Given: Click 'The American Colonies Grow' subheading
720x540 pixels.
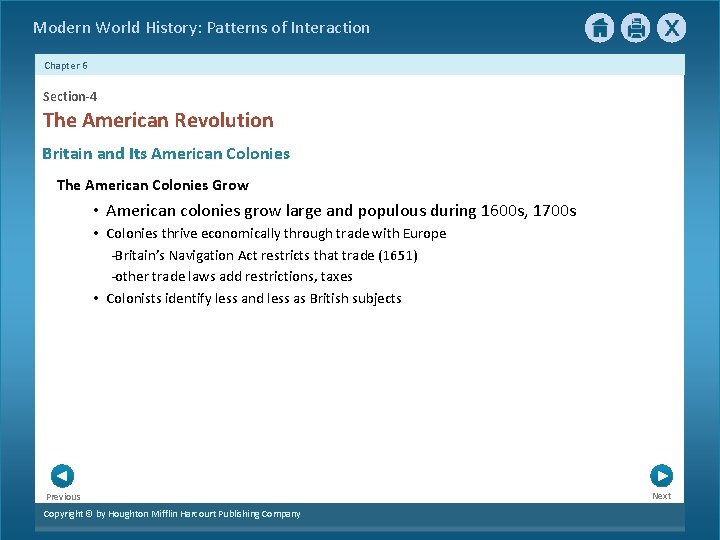Looking at the screenshot, I should 153,185.
